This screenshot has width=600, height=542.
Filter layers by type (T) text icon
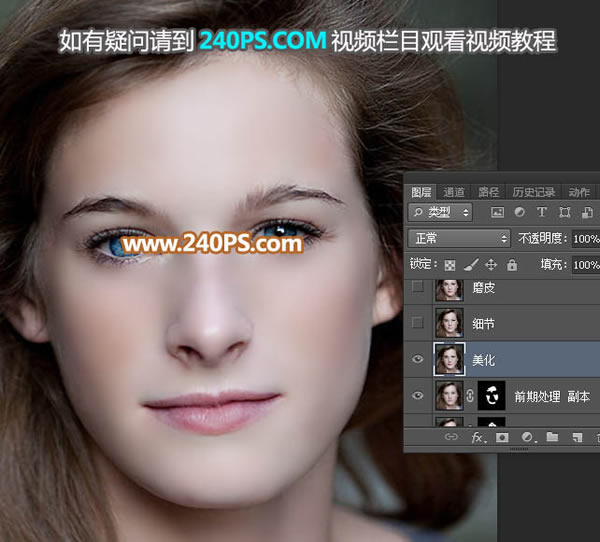point(542,213)
